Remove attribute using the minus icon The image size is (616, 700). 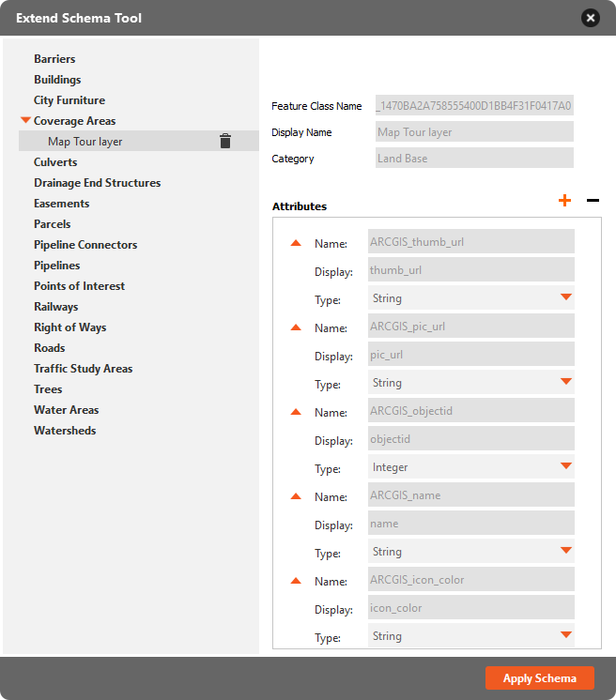(593, 200)
